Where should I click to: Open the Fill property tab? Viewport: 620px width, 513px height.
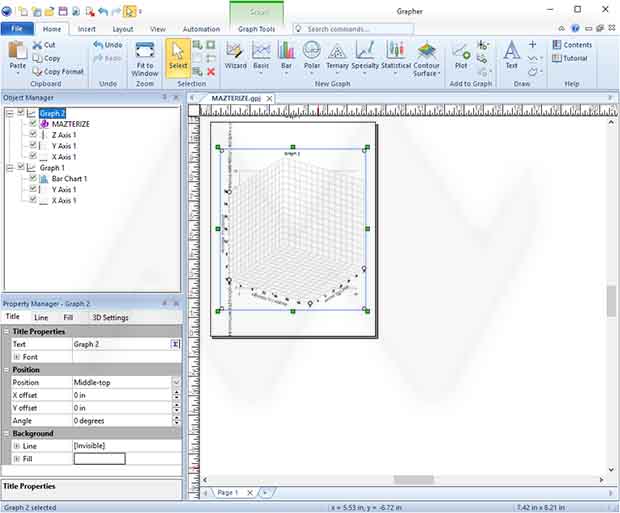click(68, 317)
